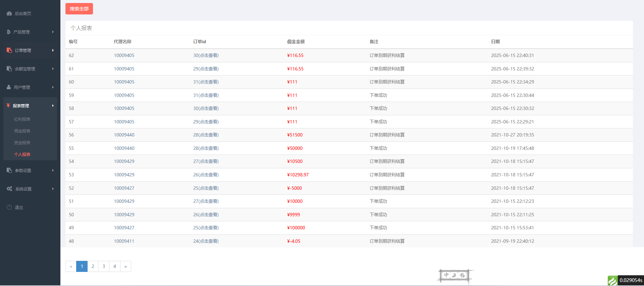Go to page 4
Image resolution: width=644 pixels, height=286 pixels.
tap(115, 266)
